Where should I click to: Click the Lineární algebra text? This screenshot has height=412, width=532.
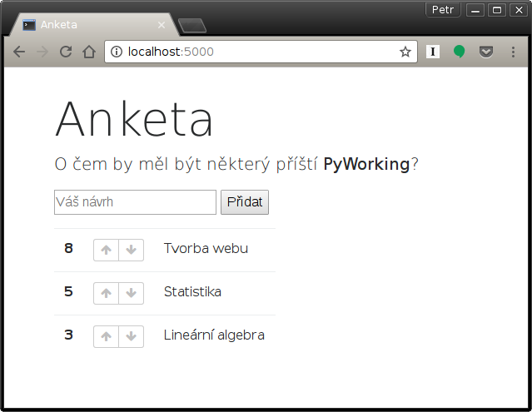214,335
